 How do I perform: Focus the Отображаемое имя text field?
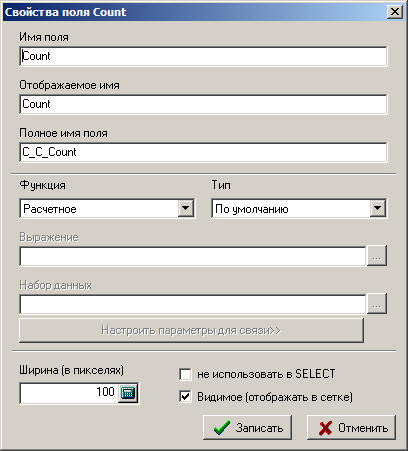(203, 104)
